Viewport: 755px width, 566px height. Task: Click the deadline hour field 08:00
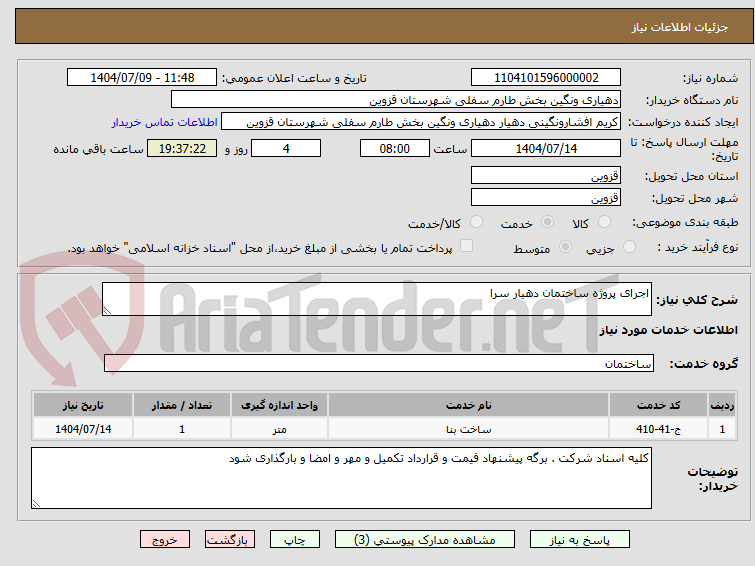coord(395,148)
